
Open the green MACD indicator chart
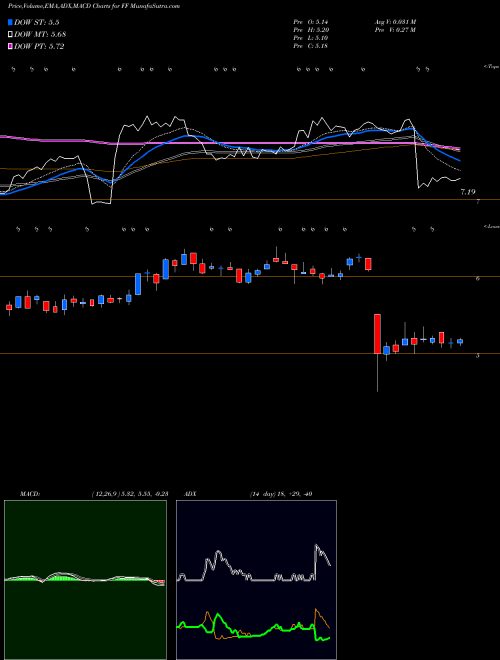tap(85, 580)
